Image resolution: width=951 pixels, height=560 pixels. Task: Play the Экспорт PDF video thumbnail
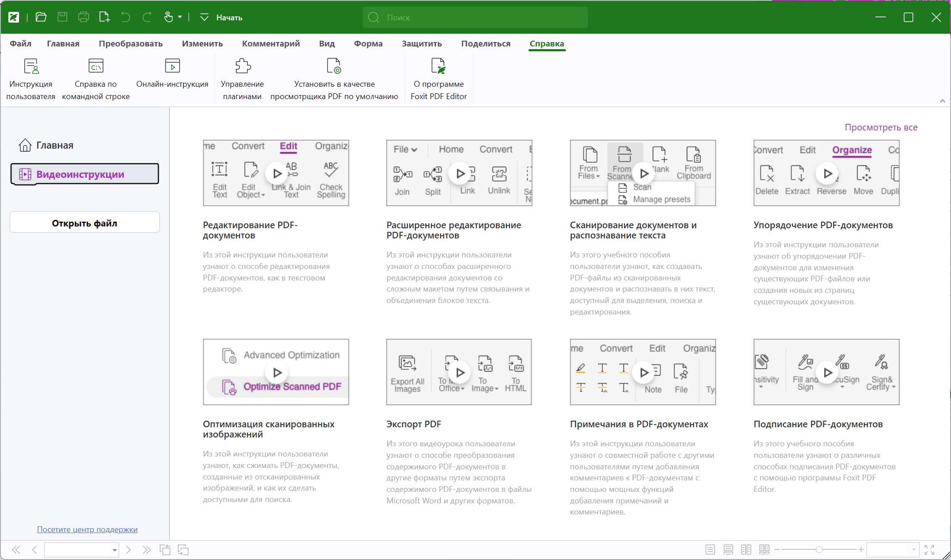coord(459,372)
